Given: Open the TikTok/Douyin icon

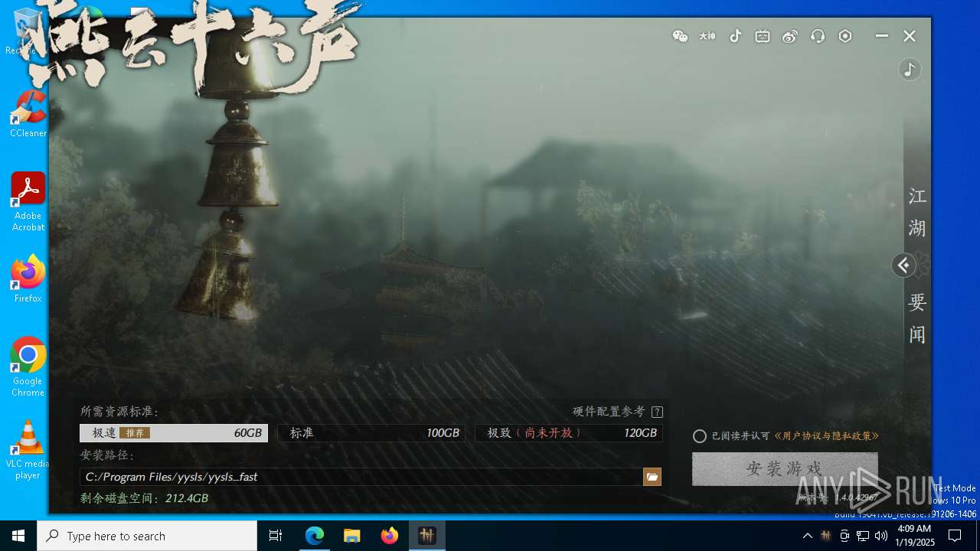Looking at the screenshot, I should click(x=735, y=36).
